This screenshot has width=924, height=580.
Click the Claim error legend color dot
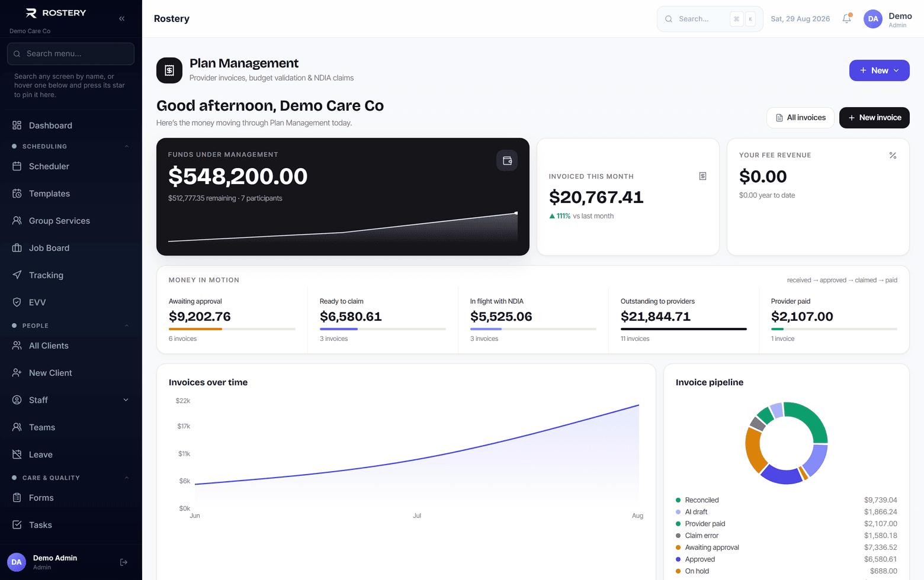[x=678, y=536]
